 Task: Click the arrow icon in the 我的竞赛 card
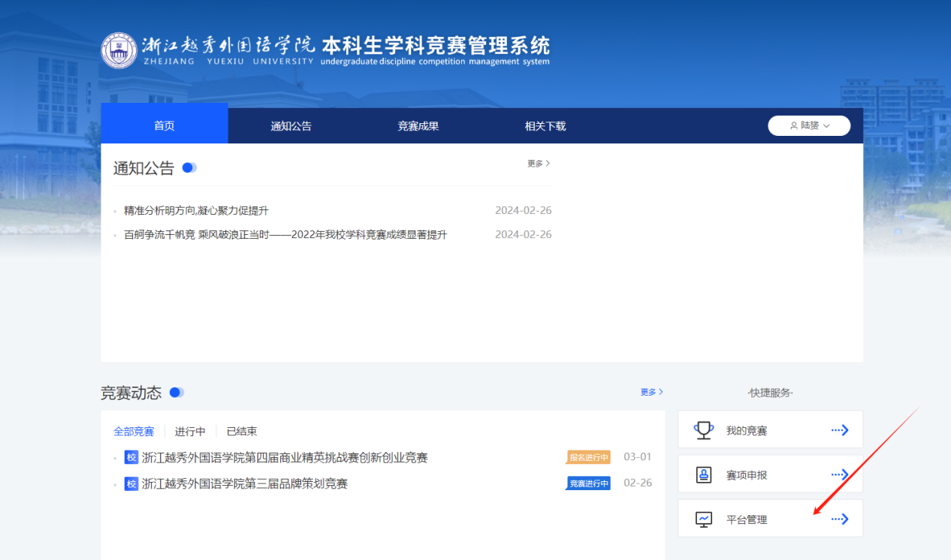coord(840,430)
